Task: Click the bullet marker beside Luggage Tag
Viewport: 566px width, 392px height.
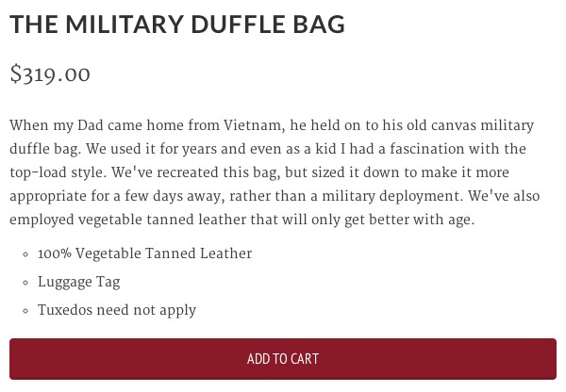Action: pos(24,283)
